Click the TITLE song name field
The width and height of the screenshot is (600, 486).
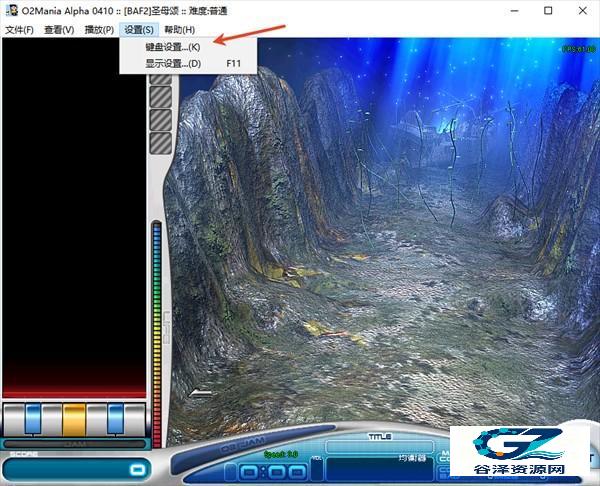coord(380,446)
